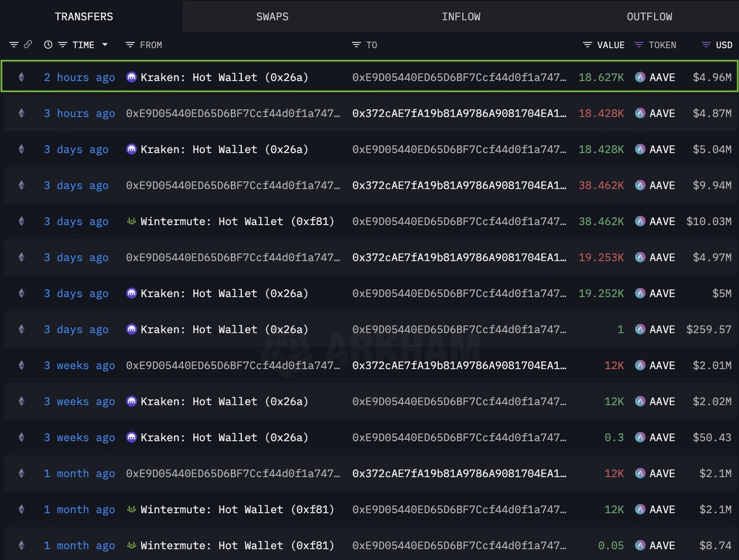Click AAVE token icon on the $4.96M row
The width and height of the screenshot is (739, 560).
[x=640, y=78]
